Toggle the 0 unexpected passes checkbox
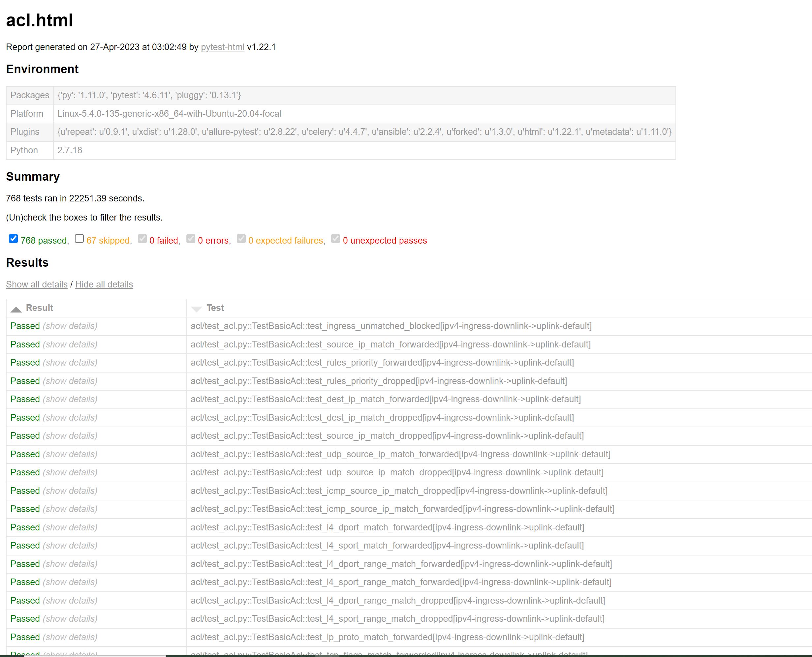 point(335,238)
